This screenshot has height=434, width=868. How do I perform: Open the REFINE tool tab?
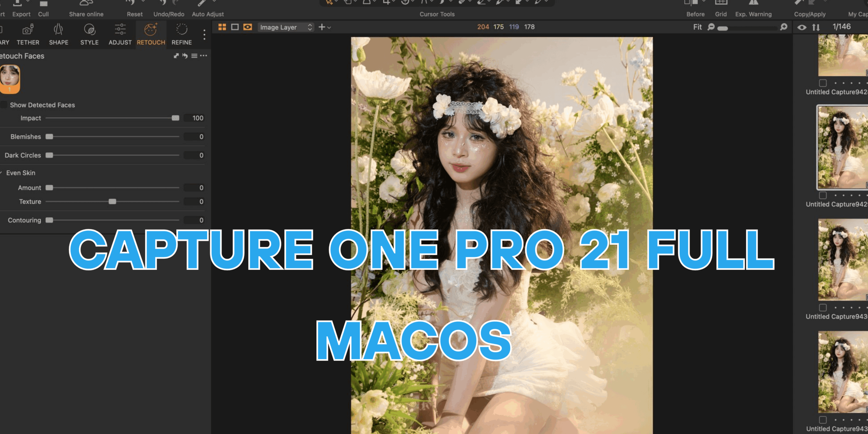click(x=181, y=35)
